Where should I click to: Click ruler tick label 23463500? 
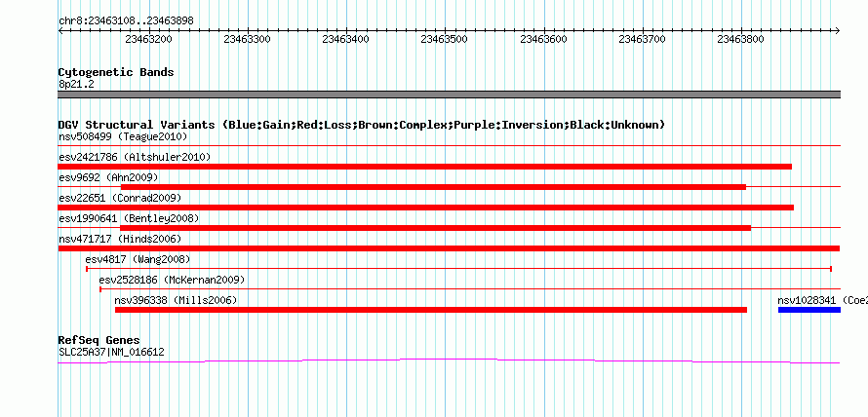click(x=444, y=39)
